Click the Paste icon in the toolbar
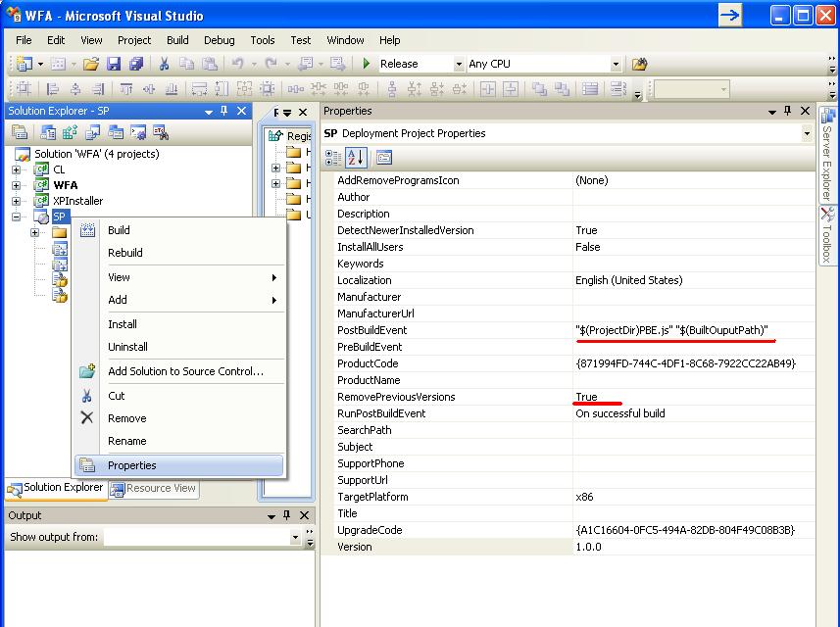This screenshot has height=627, width=840. coord(210,64)
